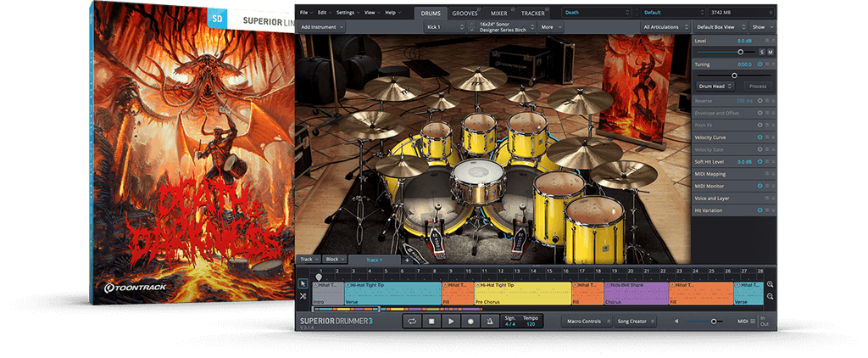Open the Help menu
The height and width of the screenshot is (358, 868).
tap(392, 12)
